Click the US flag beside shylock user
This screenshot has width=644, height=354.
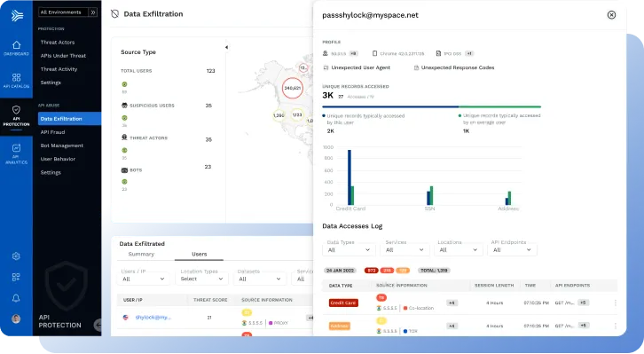(126, 318)
